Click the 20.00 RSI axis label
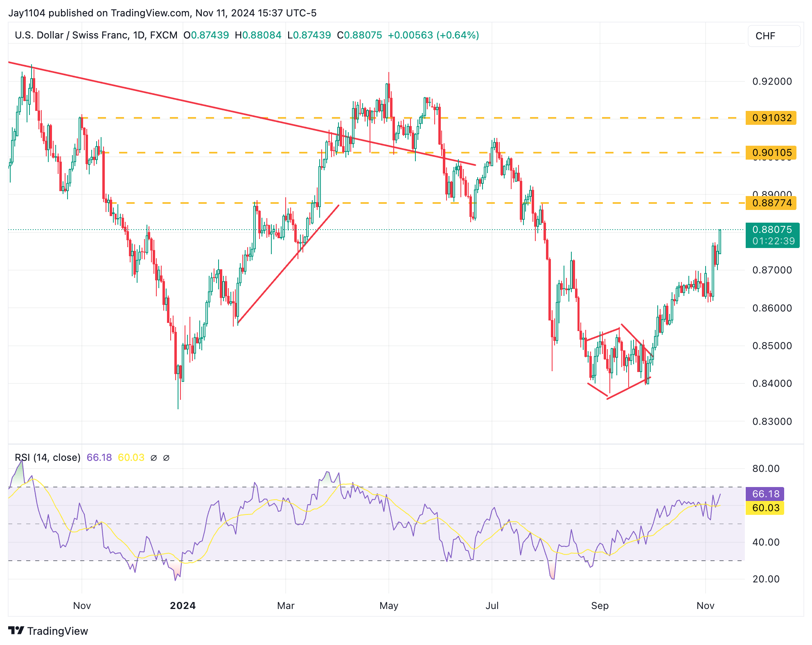Screen dimensions: 812x645 [766, 579]
